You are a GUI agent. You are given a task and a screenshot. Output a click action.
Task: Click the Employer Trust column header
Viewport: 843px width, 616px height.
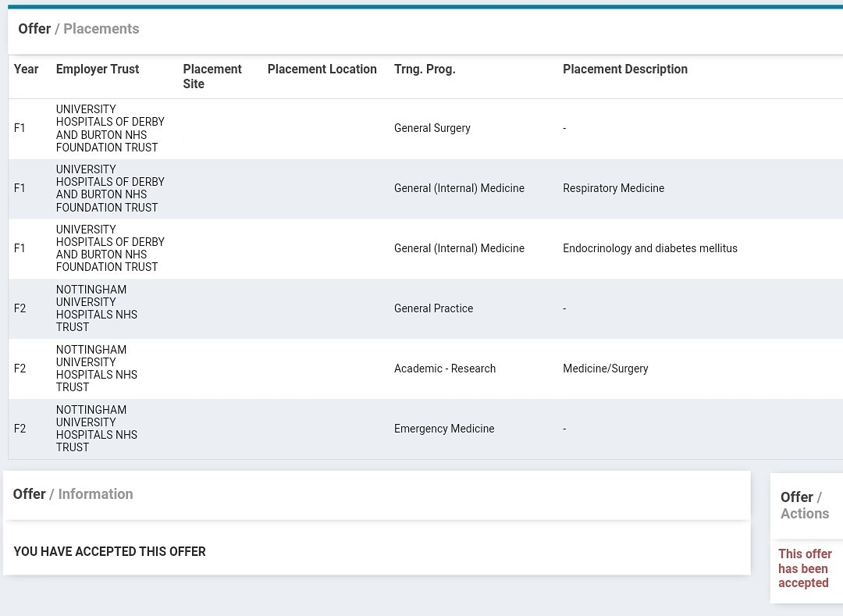(98, 69)
